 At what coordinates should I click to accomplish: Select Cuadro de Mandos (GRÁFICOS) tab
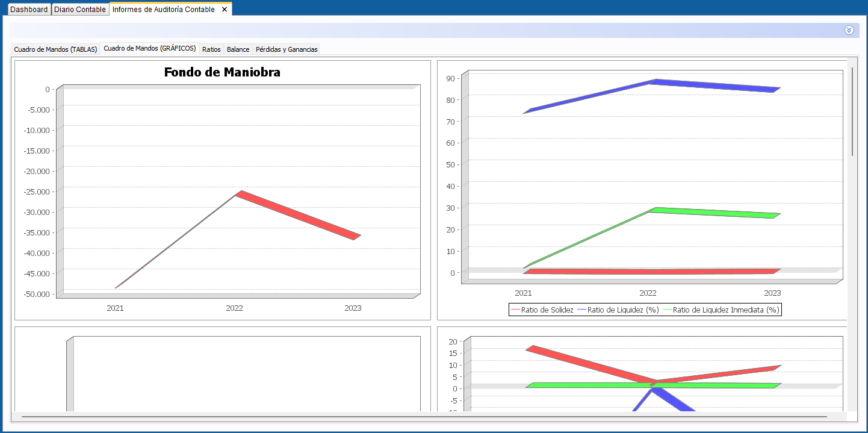(x=150, y=49)
